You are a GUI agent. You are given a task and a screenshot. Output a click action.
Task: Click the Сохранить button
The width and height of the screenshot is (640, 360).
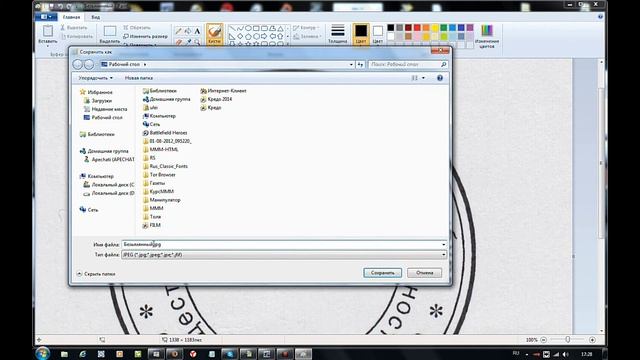coord(382,273)
